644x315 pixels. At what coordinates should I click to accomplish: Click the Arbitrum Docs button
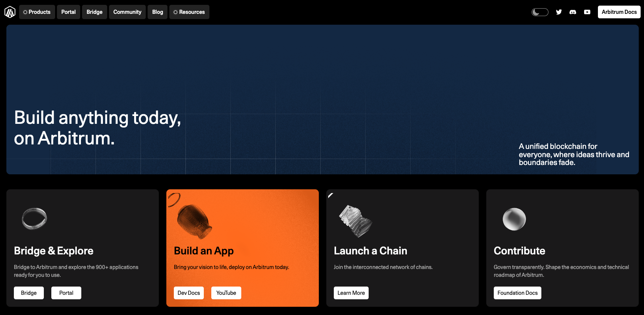(x=619, y=12)
